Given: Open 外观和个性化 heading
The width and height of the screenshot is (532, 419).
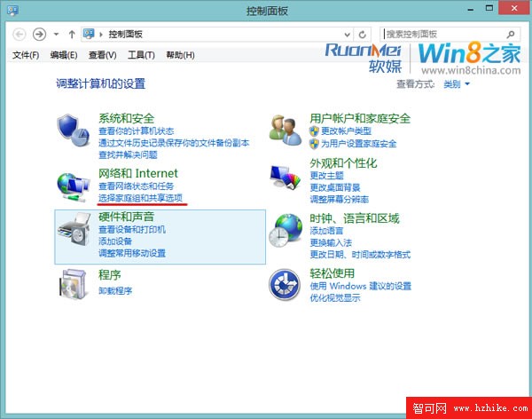Looking at the screenshot, I should (343, 163).
